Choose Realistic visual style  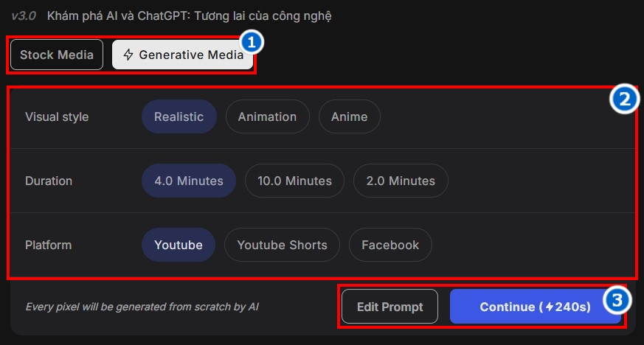point(179,116)
